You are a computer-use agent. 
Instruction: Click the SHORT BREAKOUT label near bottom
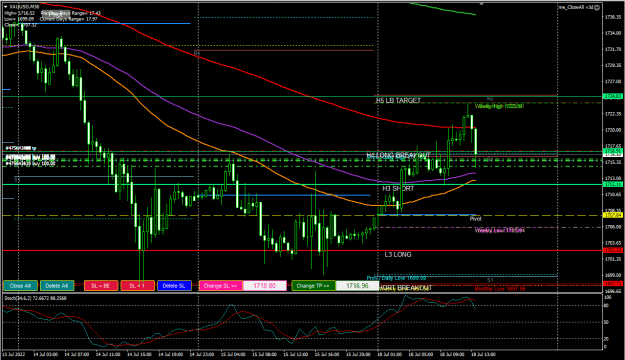[x=405, y=288]
